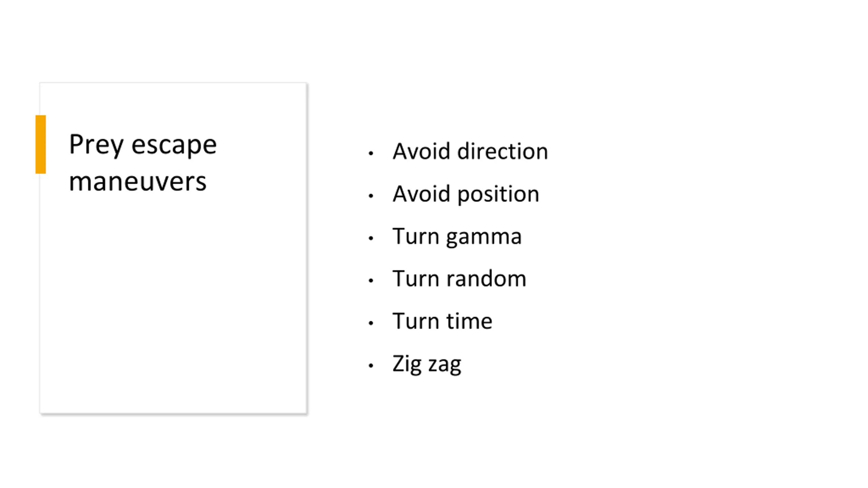Select the 'Avoid direction' bullet text
The height and width of the screenshot is (488, 868).
470,151
